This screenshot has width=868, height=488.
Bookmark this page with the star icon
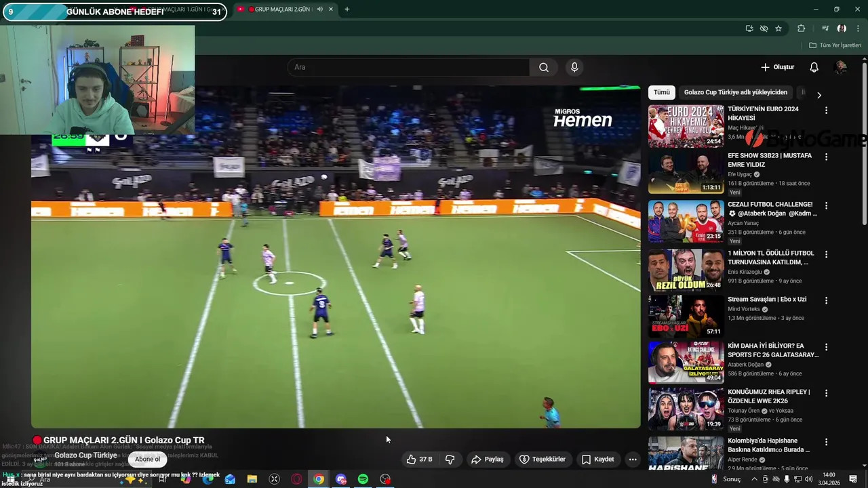[x=778, y=28]
